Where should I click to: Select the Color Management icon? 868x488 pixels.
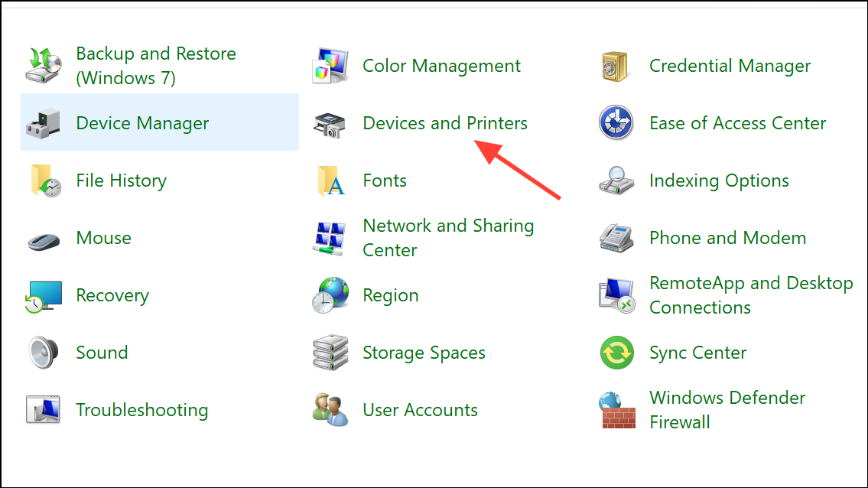(x=330, y=66)
